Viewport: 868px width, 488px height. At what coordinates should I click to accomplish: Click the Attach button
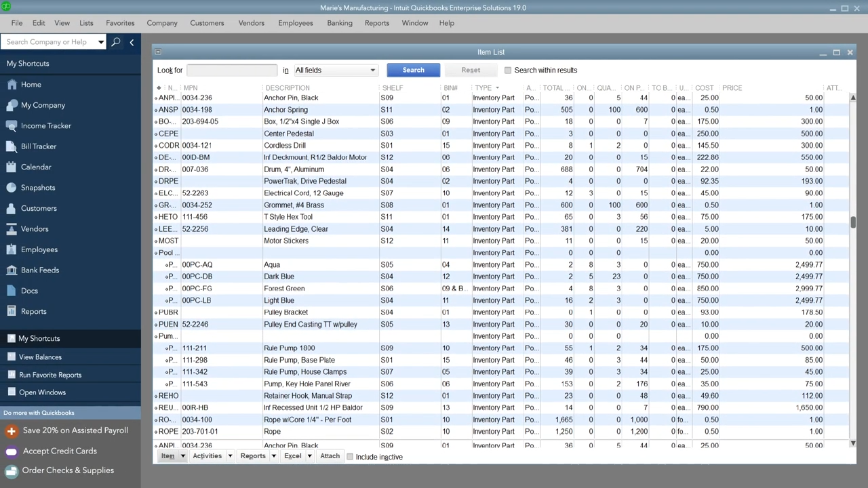point(330,456)
